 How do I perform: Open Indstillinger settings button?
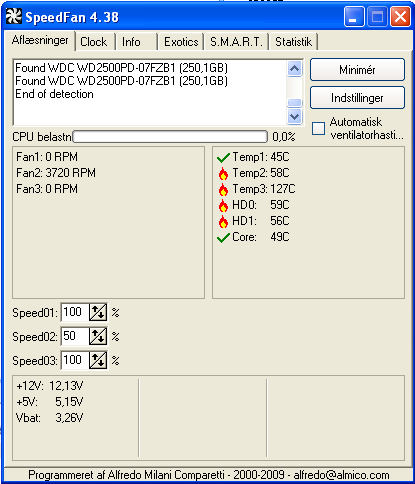[x=357, y=98]
